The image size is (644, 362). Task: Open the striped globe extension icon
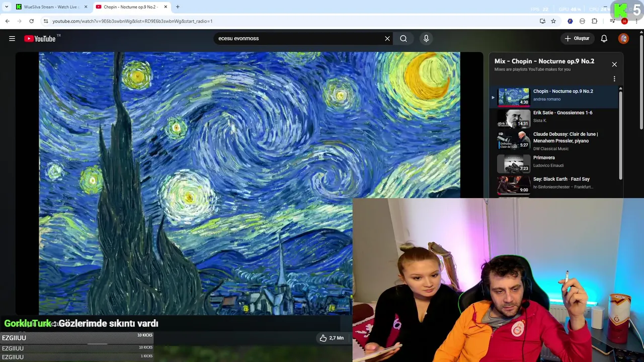pyautogui.click(x=582, y=21)
